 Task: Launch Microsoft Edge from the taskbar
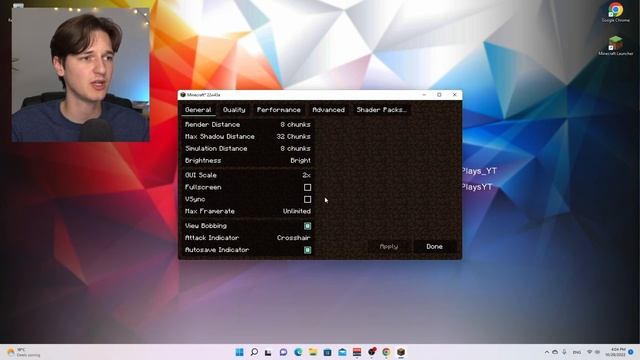coord(298,352)
